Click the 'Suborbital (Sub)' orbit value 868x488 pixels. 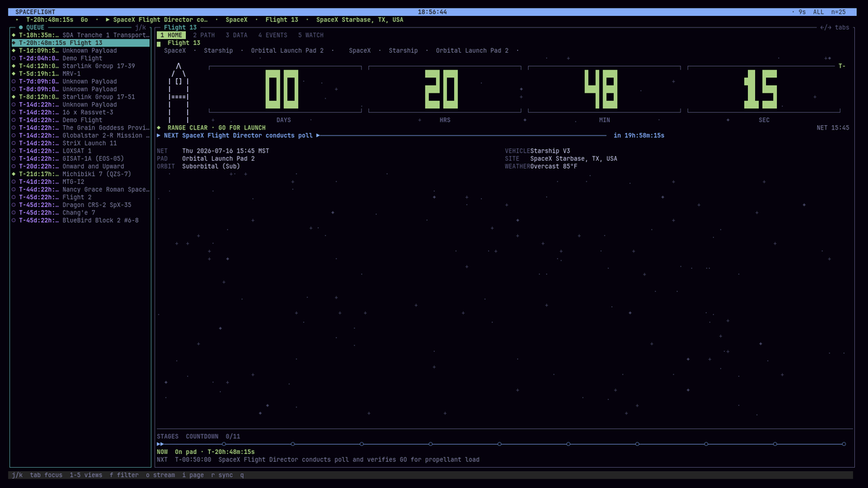click(x=211, y=167)
